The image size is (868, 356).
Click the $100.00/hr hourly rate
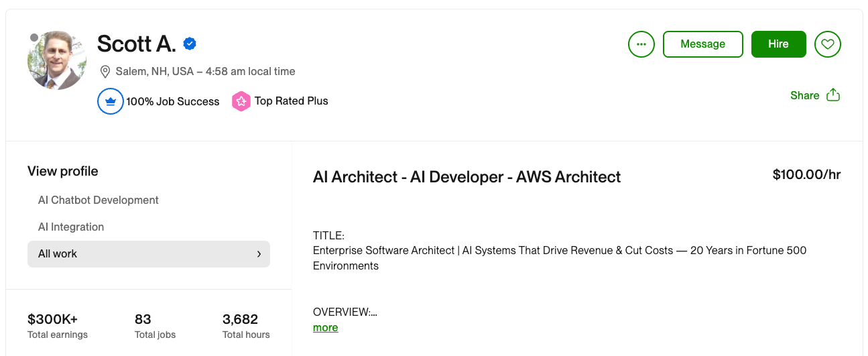806,175
